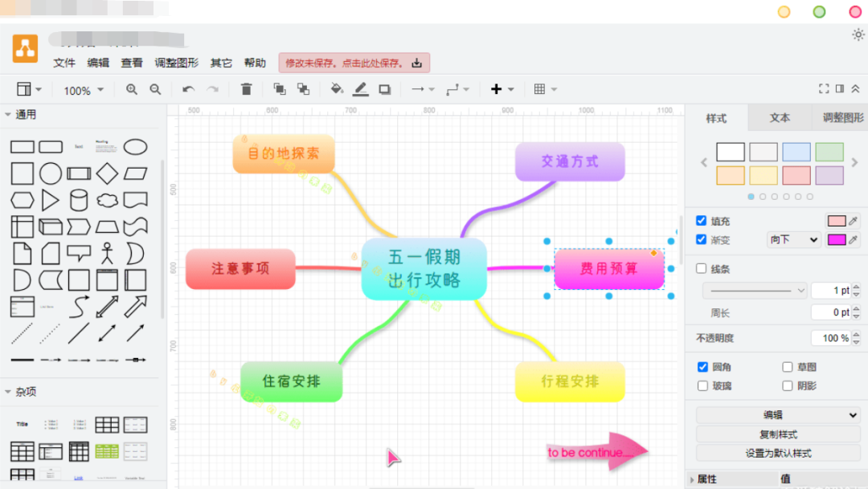Click the 复制样式 button
This screenshot has height=489, width=868.
[x=776, y=434]
